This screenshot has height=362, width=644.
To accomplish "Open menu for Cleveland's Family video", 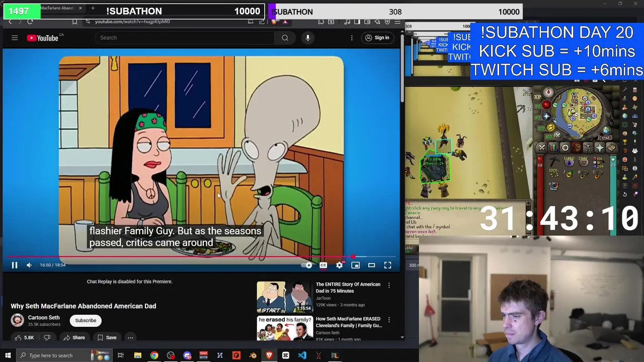I will (389, 320).
